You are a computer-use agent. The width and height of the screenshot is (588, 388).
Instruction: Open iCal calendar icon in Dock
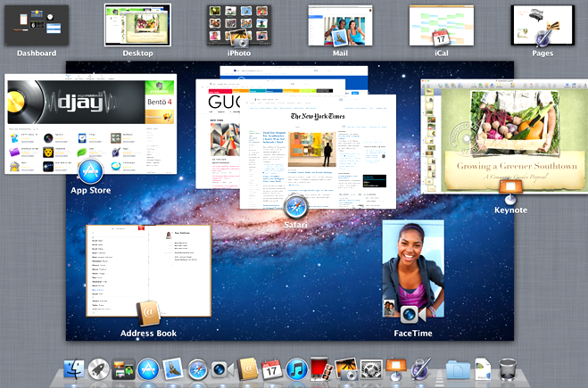271,369
